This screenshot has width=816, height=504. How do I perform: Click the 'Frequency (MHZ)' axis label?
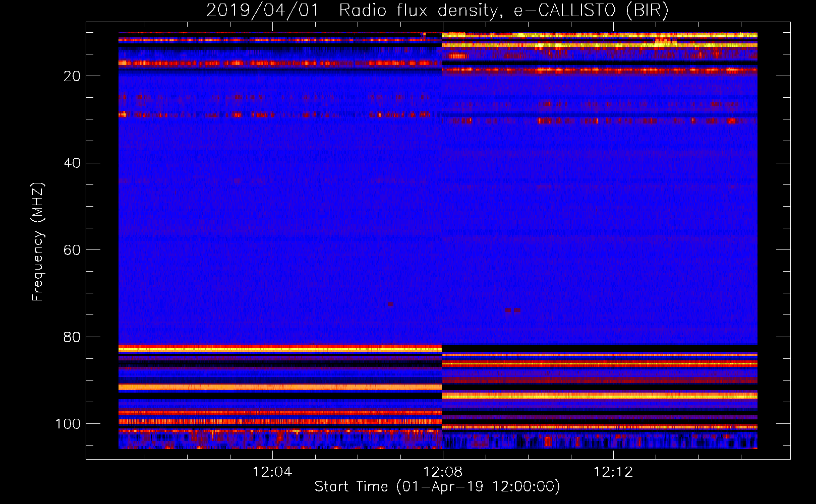[38, 242]
